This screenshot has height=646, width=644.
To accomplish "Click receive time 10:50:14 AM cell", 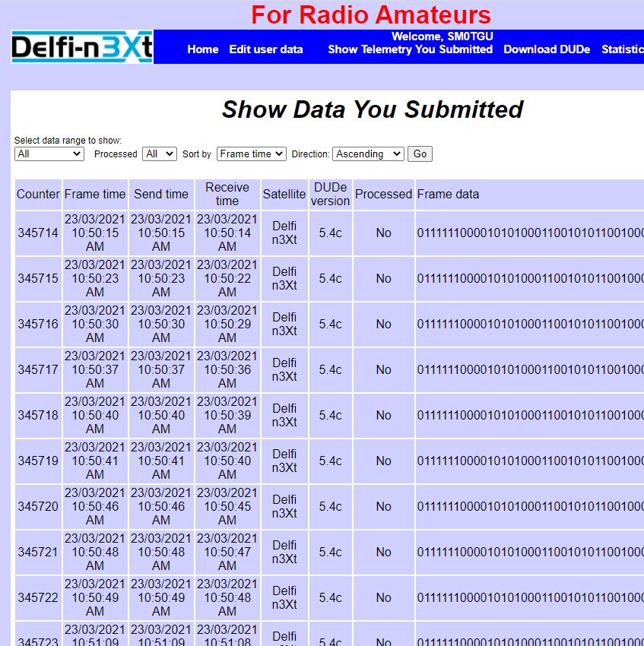I will point(227,233).
